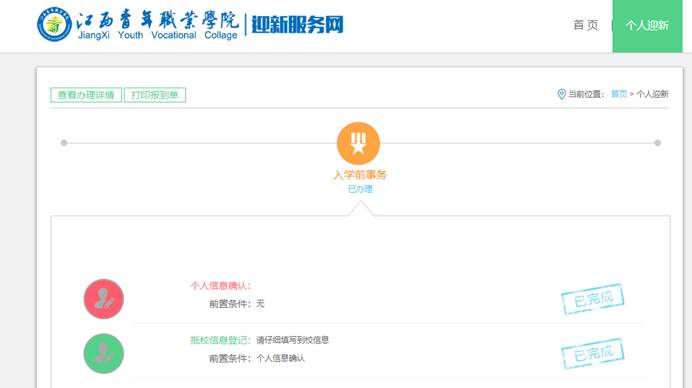Click the 已办理 status text

pos(360,189)
